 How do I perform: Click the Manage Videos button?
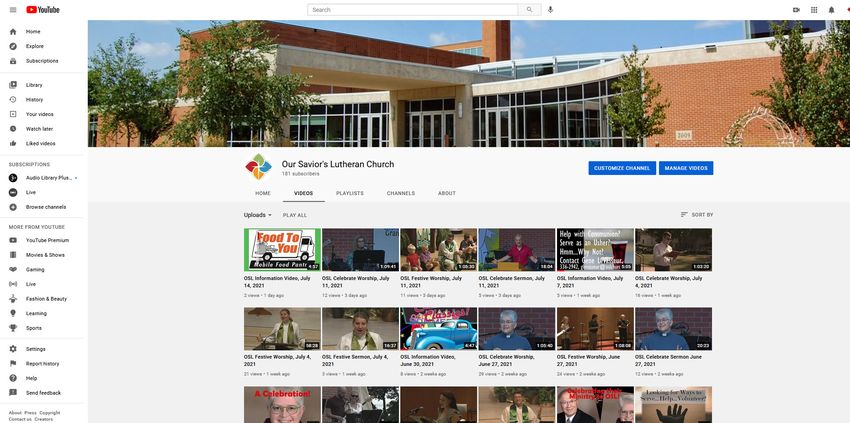pos(686,168)
